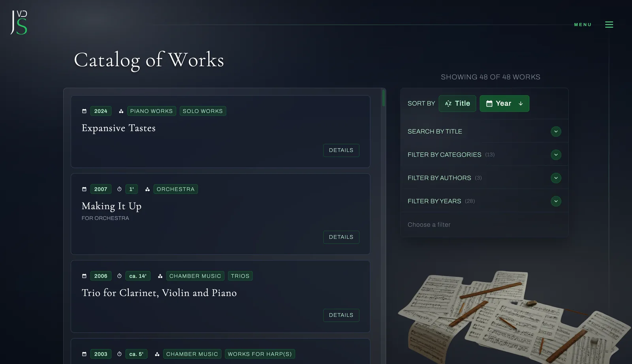Toggle sorting by Year
Viewport: 632px width, 364px height.
504,103
